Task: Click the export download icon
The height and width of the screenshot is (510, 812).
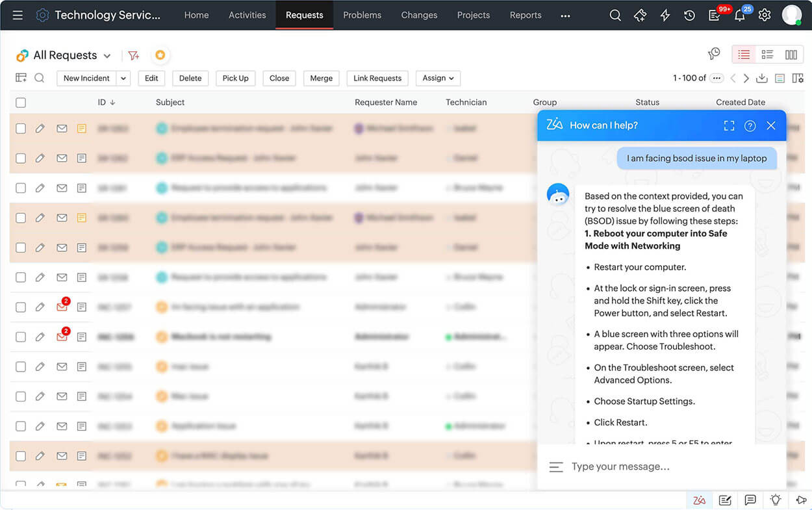Action: [762, 78]
